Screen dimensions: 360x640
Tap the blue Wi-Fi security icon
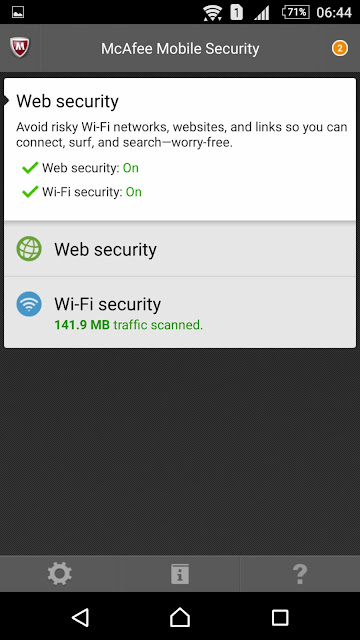click(29, 304)
